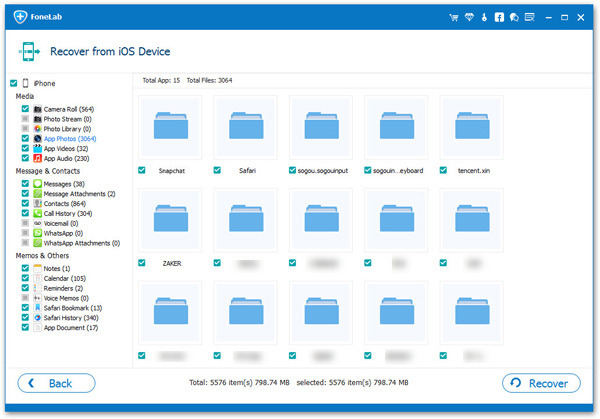Viewport: 600px width, 419px height.
Task: Click the FoneLab shield logo
Action: (x=20, y=17)
